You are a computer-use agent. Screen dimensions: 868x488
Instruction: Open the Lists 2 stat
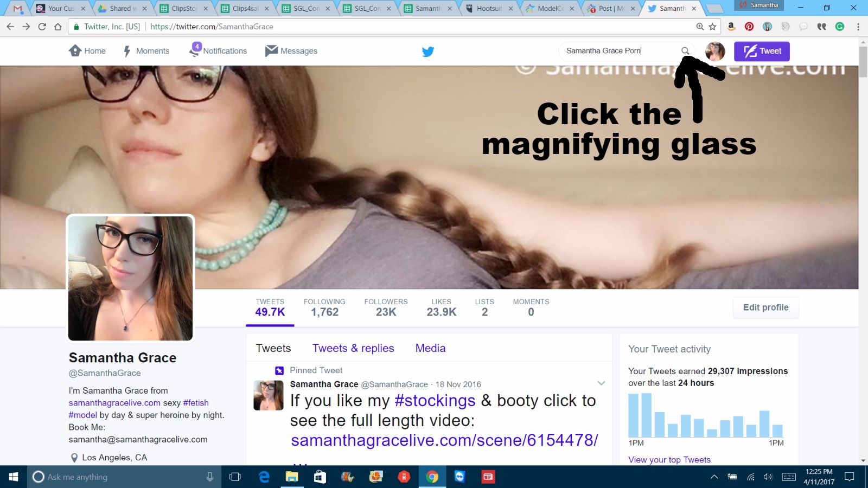[x=484, y=308]
